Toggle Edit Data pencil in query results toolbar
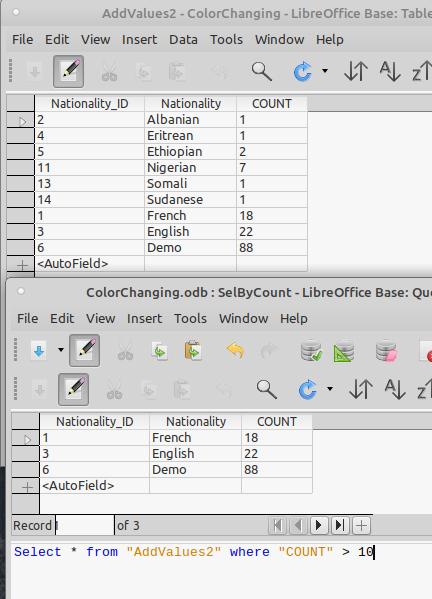The image size is (432, 599). point(74,389)
